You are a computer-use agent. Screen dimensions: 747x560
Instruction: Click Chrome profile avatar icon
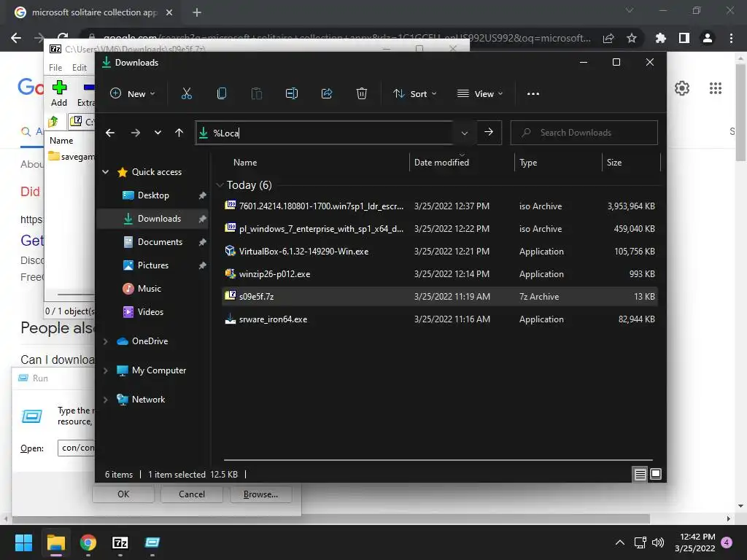tap(708, 38)
